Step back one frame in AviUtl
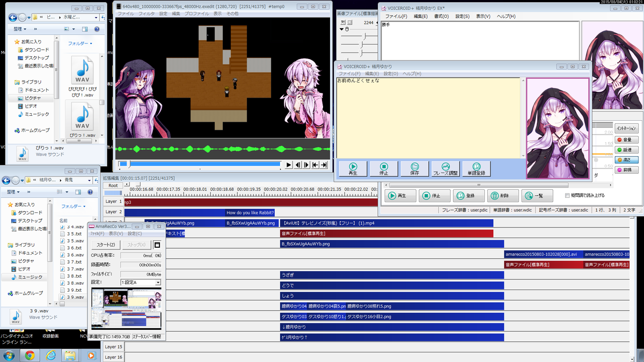The image size is (644, 362). (x=298, y=165)
